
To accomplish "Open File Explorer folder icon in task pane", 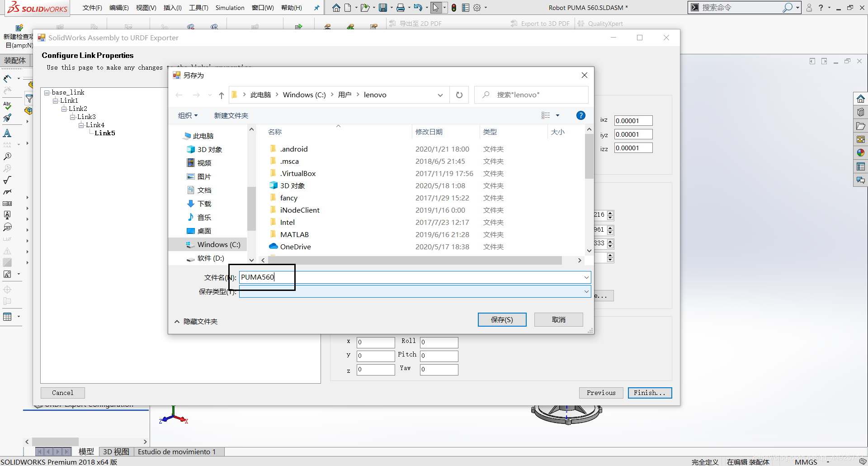I will point(861,126).
